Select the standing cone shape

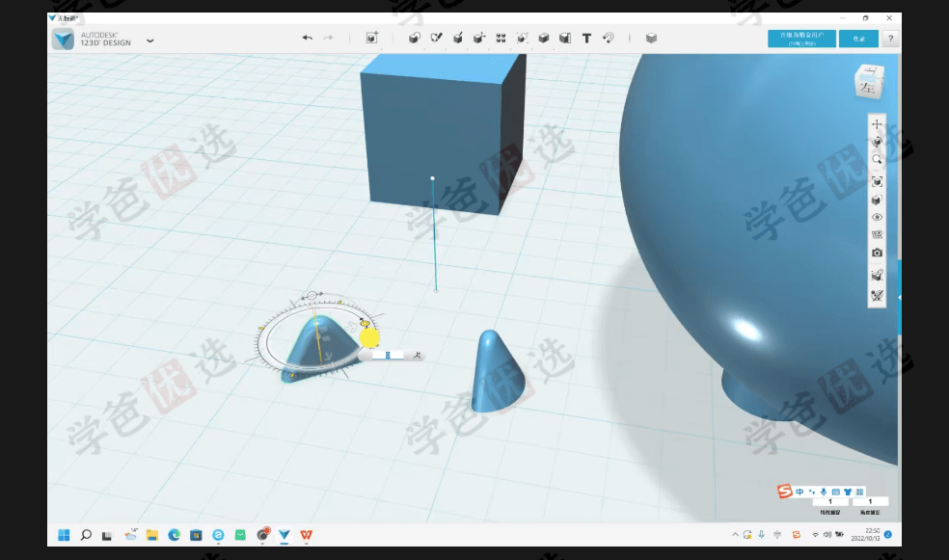click(x=497, y=371)
